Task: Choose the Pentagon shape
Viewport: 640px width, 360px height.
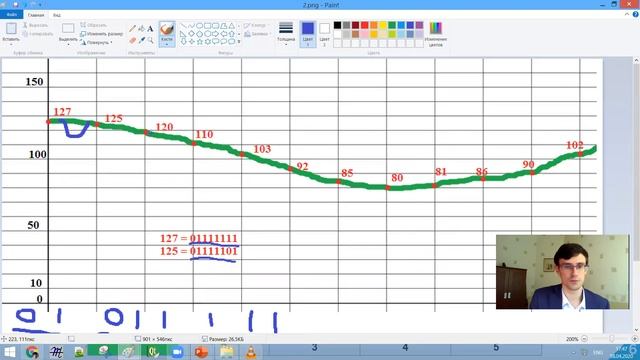Action: (x=200, y=34)
